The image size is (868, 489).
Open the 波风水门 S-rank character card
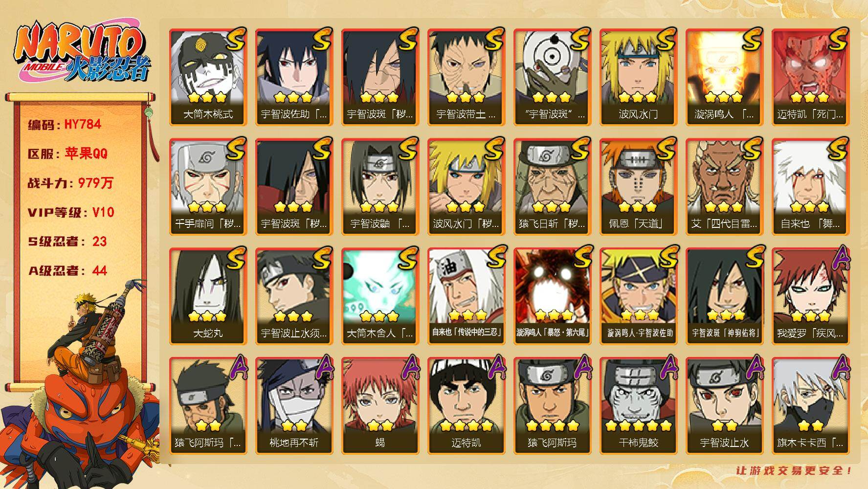[x=638, y=77]
